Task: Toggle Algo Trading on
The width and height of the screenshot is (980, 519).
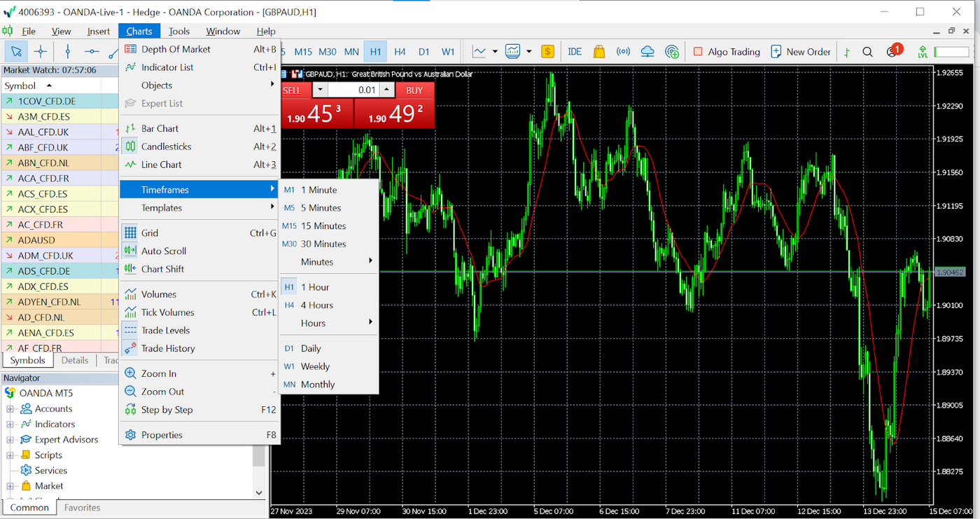Action: (727, 52)
